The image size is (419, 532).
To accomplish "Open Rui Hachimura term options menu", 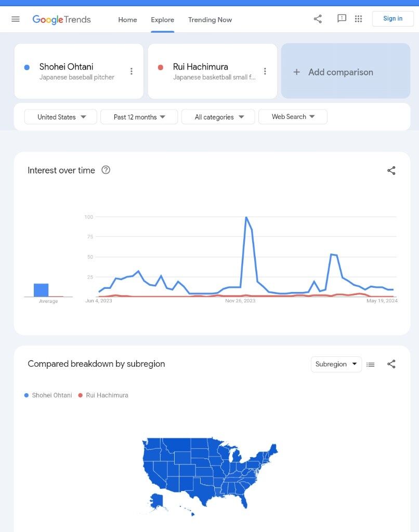I will point(265,71).
